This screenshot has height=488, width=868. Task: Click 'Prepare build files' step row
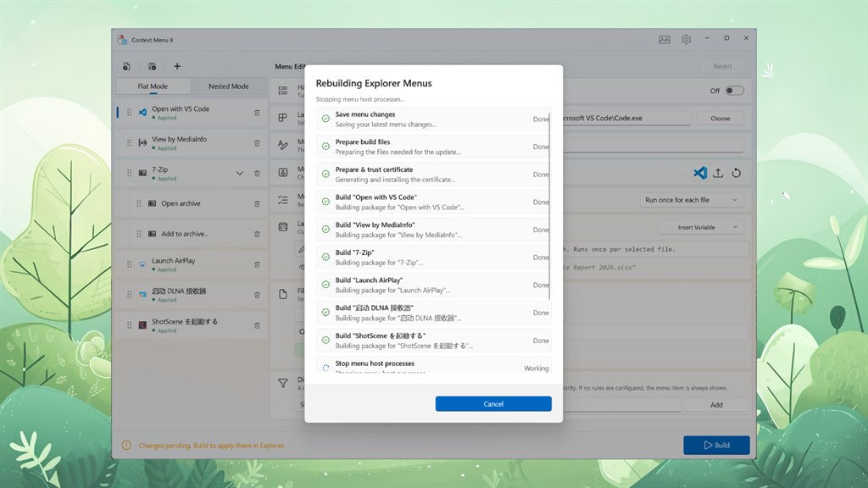[x=433, y=147]
